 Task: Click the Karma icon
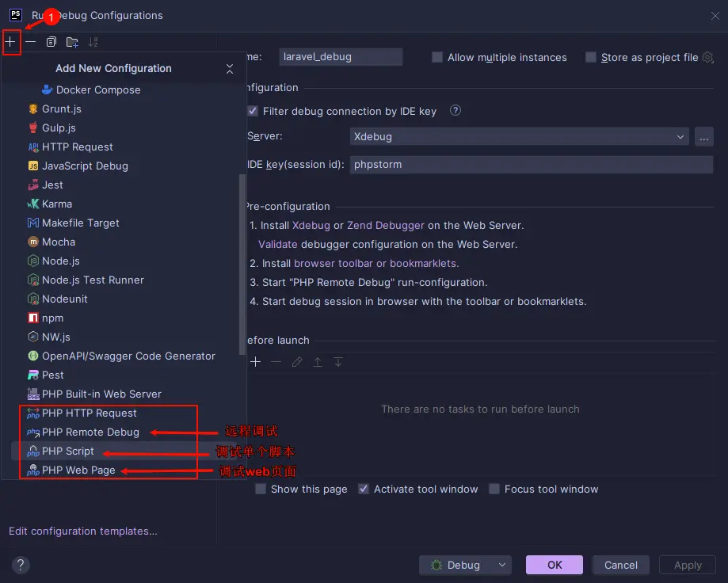(33, 204)
